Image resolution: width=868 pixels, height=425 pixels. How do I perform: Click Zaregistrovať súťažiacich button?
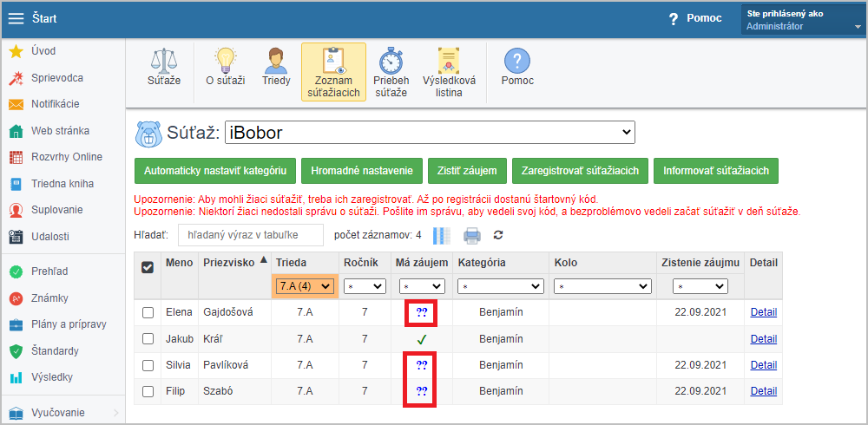[x=581, y=171]
